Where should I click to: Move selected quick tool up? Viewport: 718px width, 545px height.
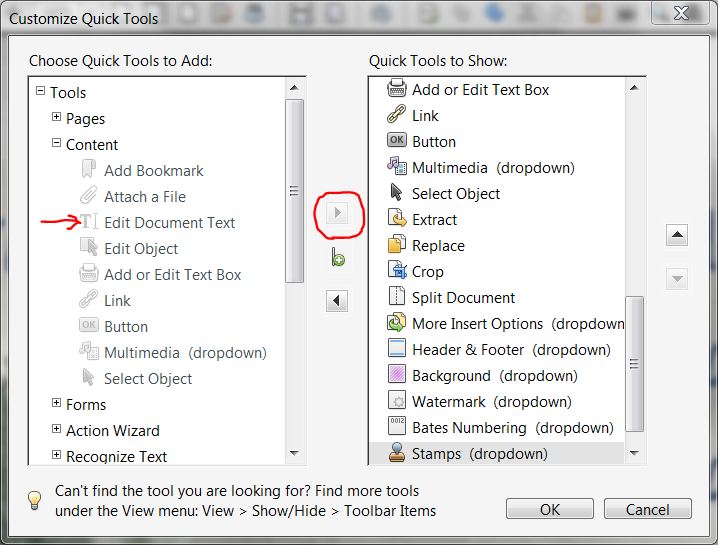click(677, 235)
